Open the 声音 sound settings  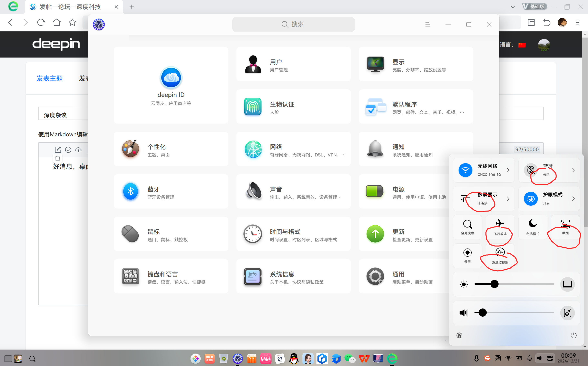click(x=293, y=191)
